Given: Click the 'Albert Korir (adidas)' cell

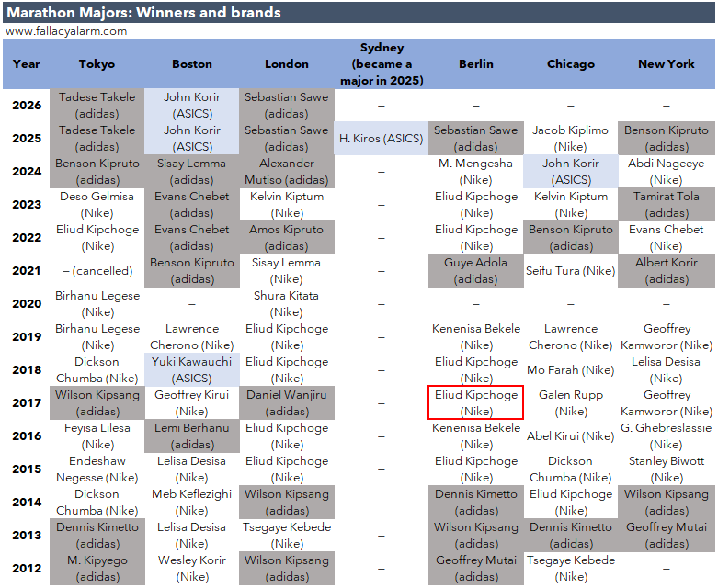Looking at the screenshot, I should pos(667,270).
